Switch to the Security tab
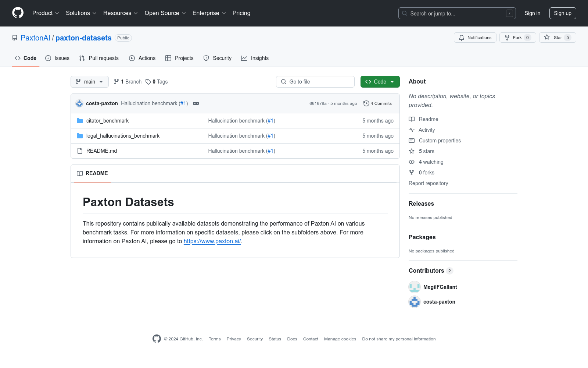Screen dimensions: 588x368 click(x=218, y=58)
